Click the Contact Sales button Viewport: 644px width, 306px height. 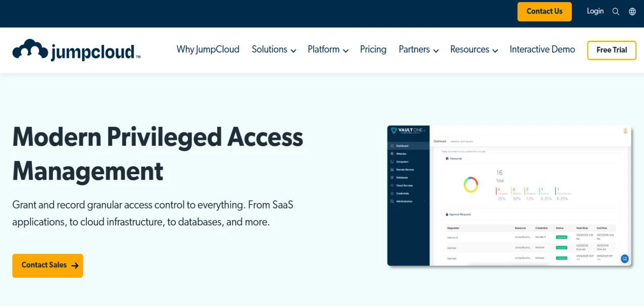click(47, 266)
